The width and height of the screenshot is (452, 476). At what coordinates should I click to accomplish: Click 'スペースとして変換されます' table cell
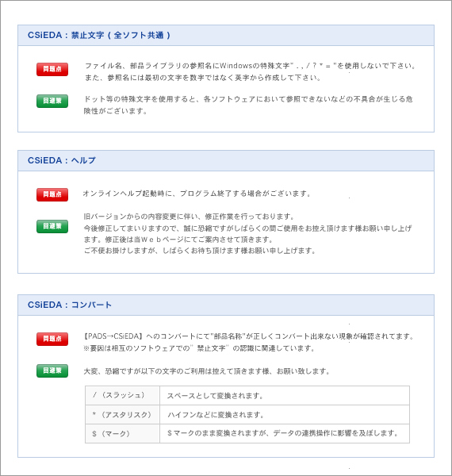tap(285, 396)
